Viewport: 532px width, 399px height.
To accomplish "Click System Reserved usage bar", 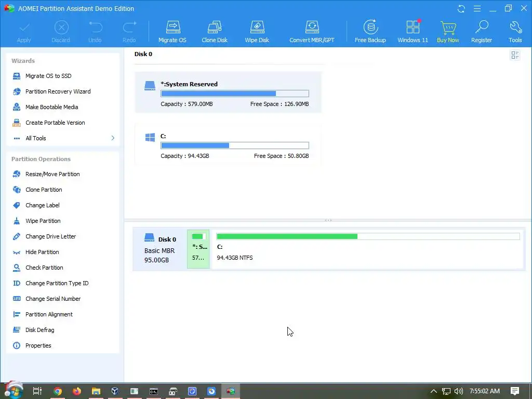I will click(x=235, y=94).
